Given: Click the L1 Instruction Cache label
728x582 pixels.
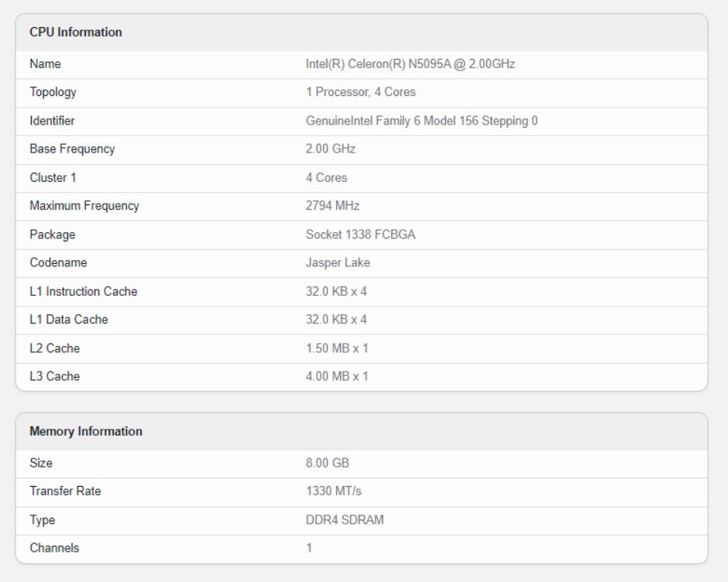Looking at the screenshot, I should (x=84, y=292).
